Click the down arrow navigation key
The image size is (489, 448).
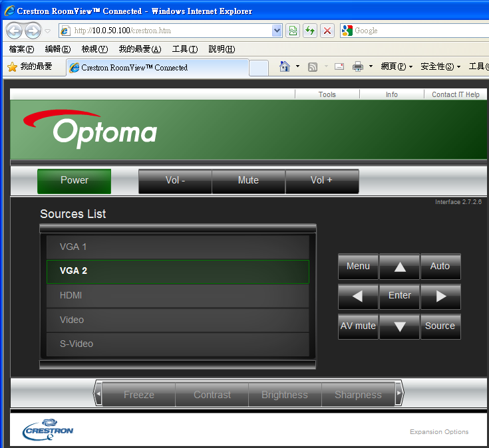399,326
